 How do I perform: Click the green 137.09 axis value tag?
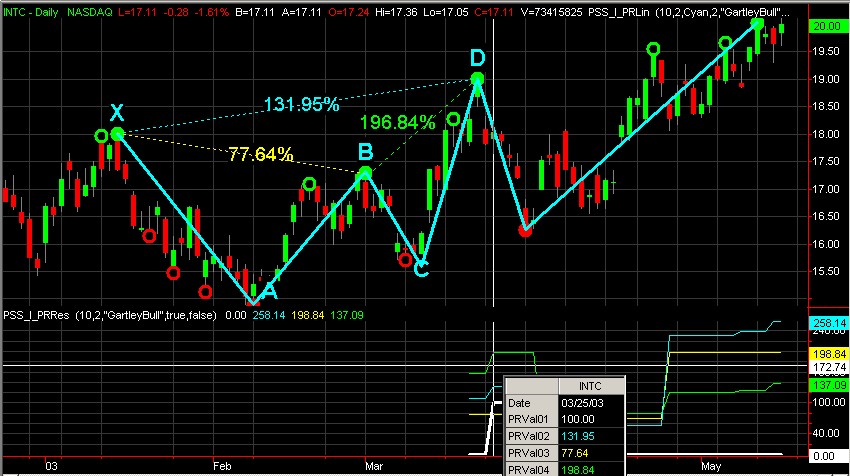point(829,385)
